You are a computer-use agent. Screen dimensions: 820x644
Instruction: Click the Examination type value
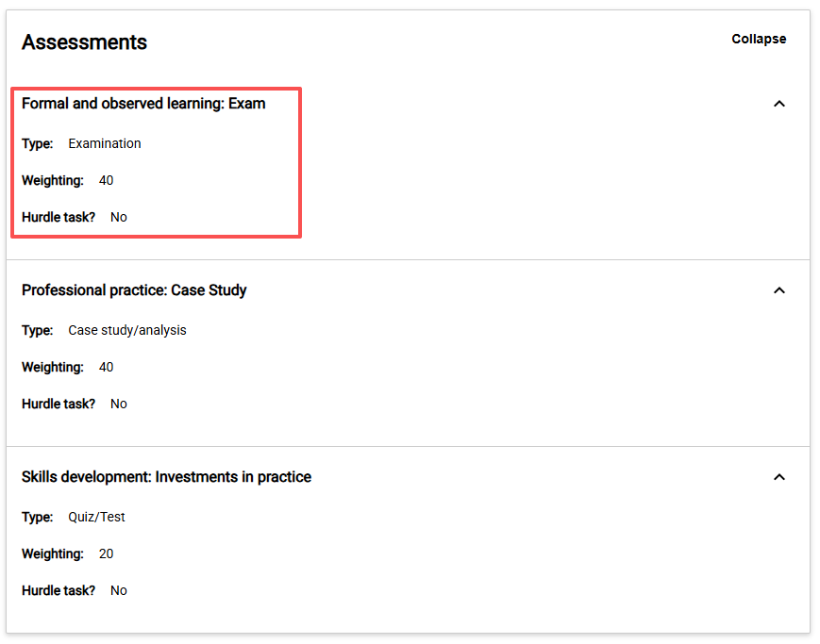105,144
